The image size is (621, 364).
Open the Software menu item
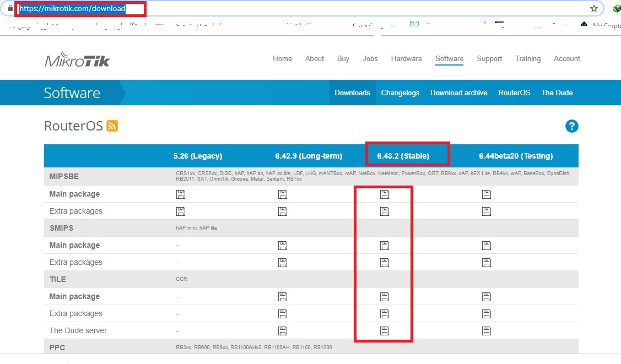pyautogui.click(x=450, y=58)
